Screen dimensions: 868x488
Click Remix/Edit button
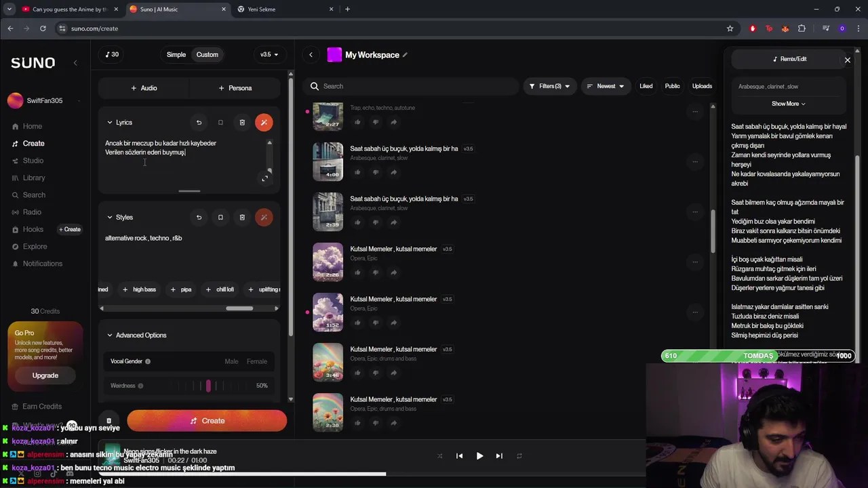789,59
